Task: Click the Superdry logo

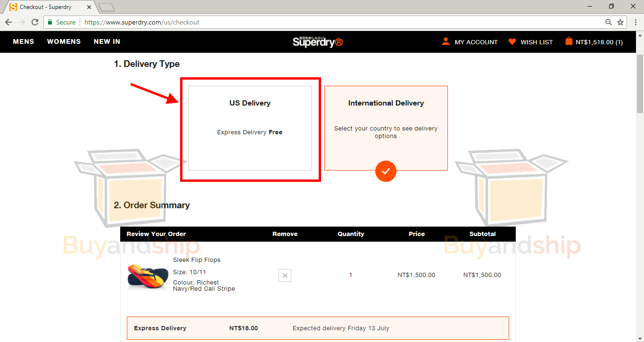Action: tap(317, 42)
